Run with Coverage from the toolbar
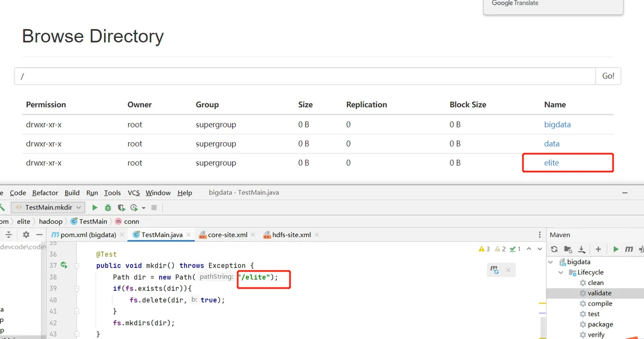Image resolution: width=644 pixels, height=339 pixels. [121, 208]
